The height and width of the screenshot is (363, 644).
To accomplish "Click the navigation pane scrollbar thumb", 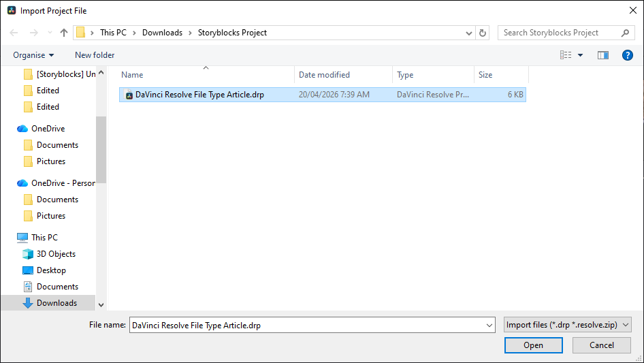I will tap(101, 150).
